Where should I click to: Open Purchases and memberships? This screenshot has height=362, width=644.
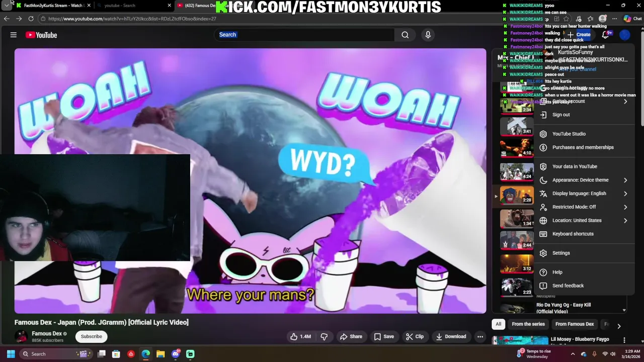click(x=584, y=147)
